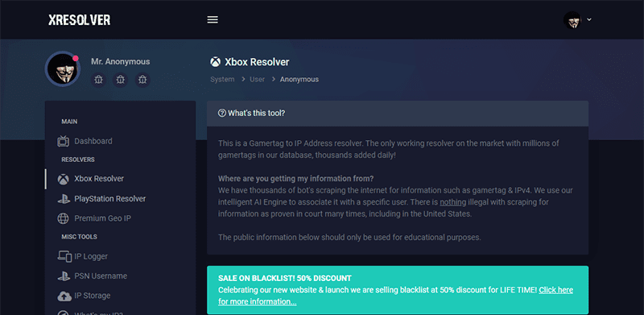Click 'Where are you getting my information from?'
Viewport: 644px width, 315px height.
[x=295, y=179]
